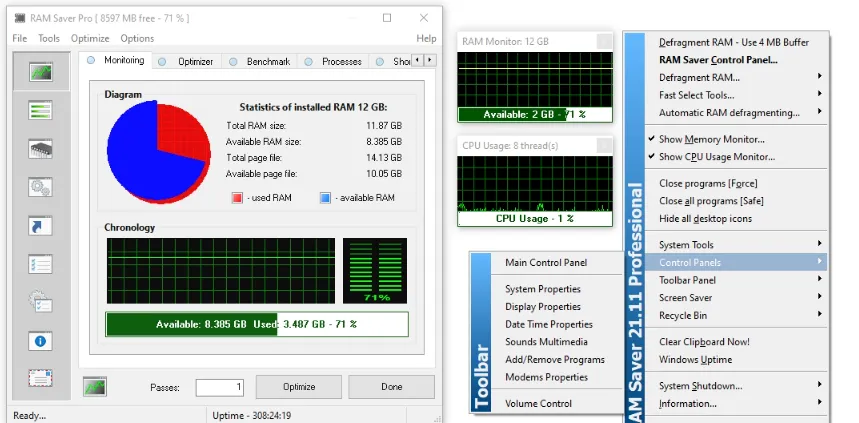
Task: Expand the Fast Select Tools submenu
Action: click(x=736, y=95)
